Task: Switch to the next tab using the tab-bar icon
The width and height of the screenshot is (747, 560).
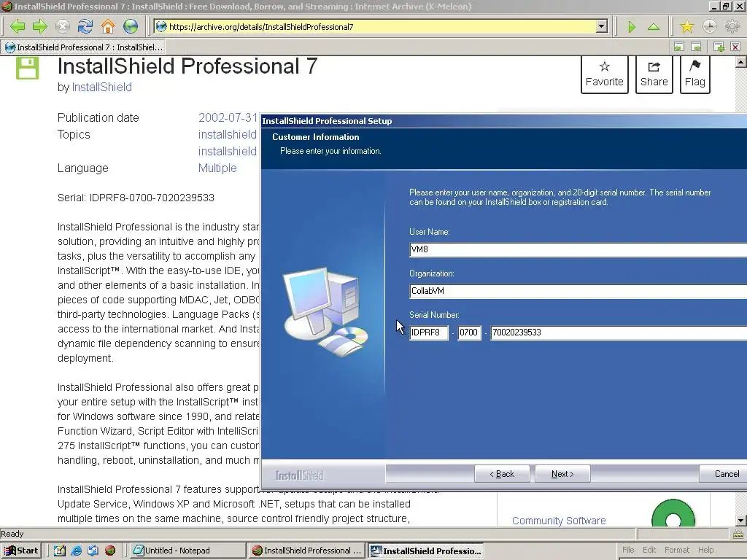Action: coord(696,47)
